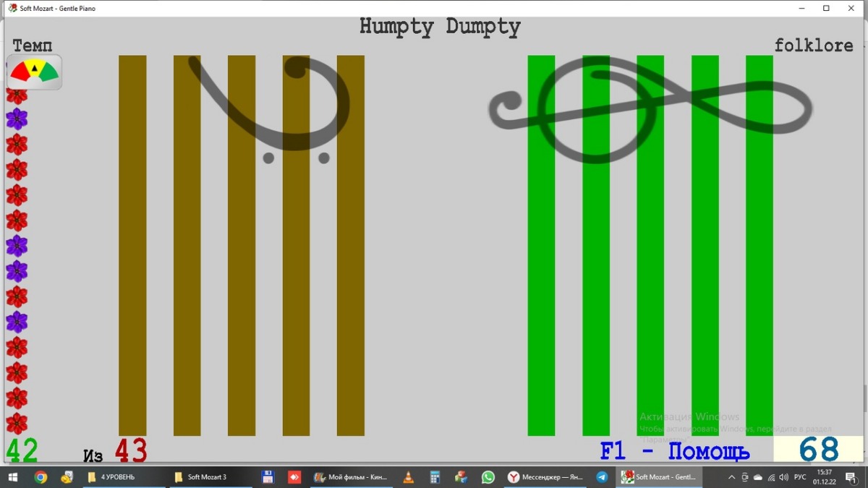Switch to Soft Mozart 3 folder window
The width and height of the screenshot is (868, 488).
click(211, 477)
